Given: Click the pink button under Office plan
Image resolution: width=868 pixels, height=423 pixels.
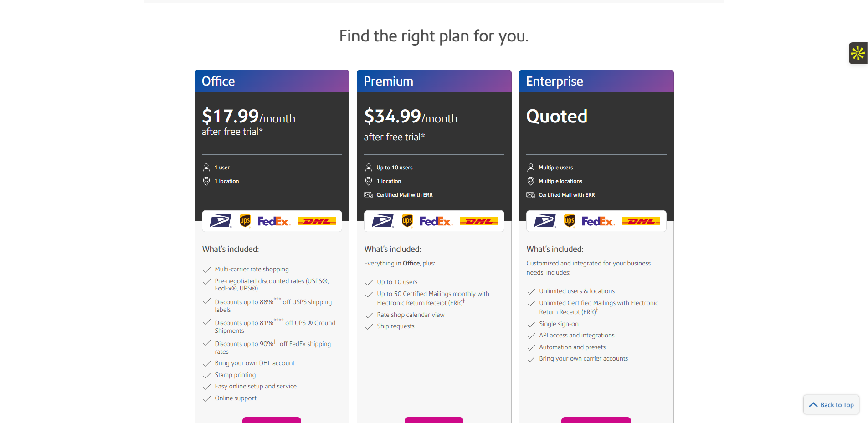Looking at the screenshot, I should coord(272,420).
